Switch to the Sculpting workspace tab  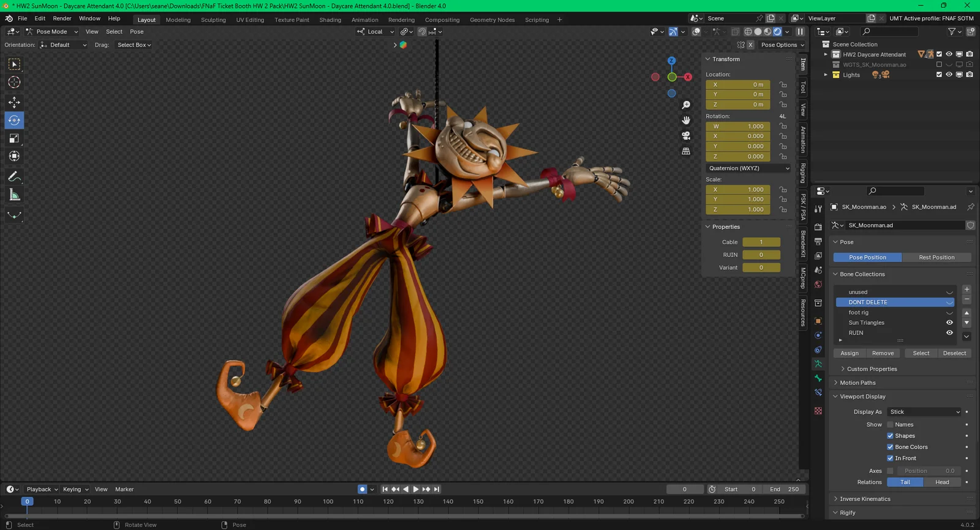pos(213,20)
